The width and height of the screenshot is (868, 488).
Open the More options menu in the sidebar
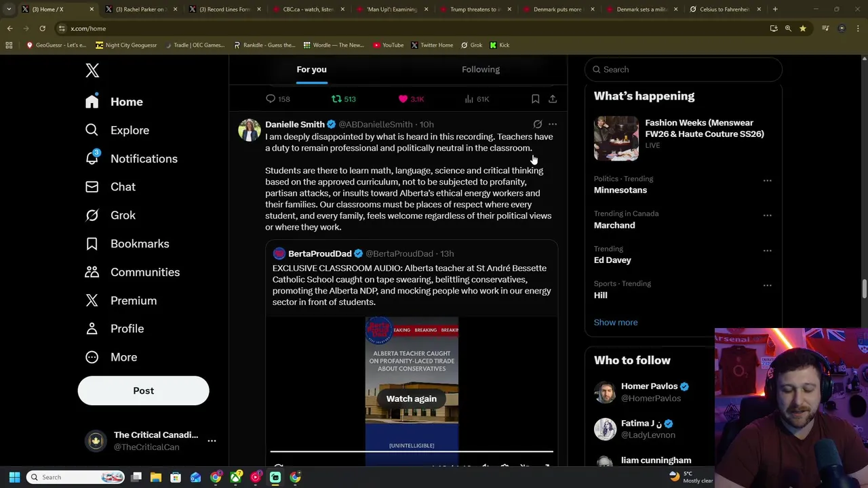pyautogui.click(x=111, y=357)
